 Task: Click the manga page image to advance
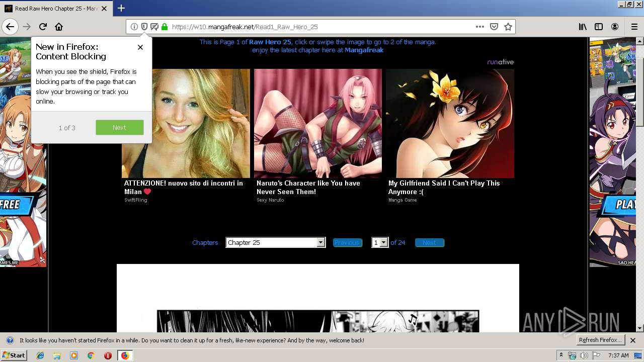[x=318, y=298]
